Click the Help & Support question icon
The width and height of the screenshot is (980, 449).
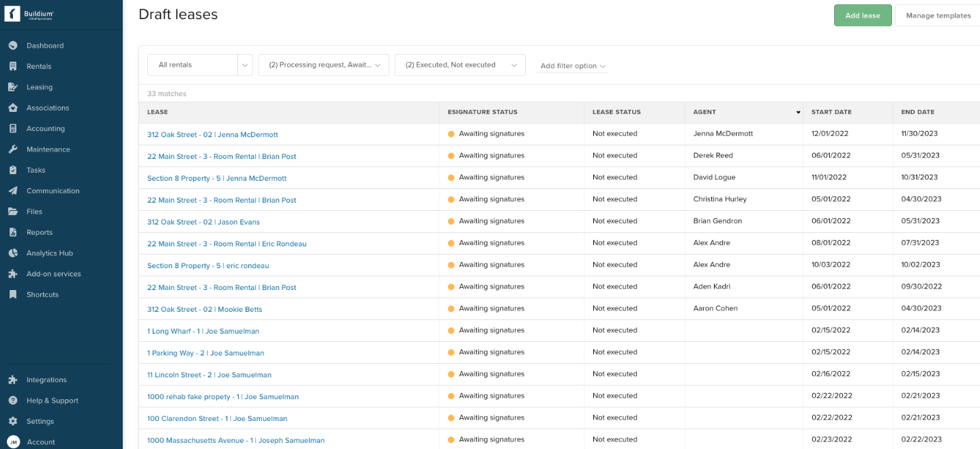[12, 401]
